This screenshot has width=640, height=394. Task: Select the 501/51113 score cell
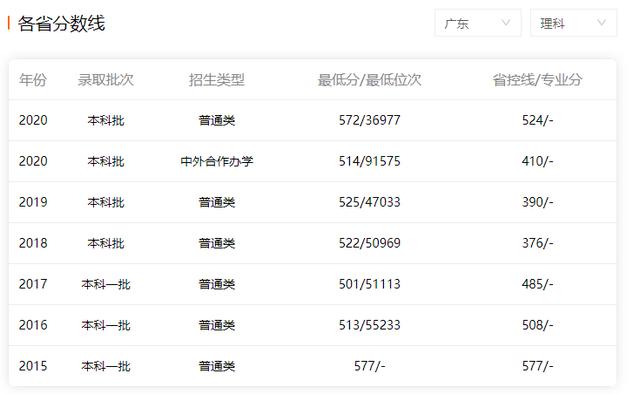point(369,284)
